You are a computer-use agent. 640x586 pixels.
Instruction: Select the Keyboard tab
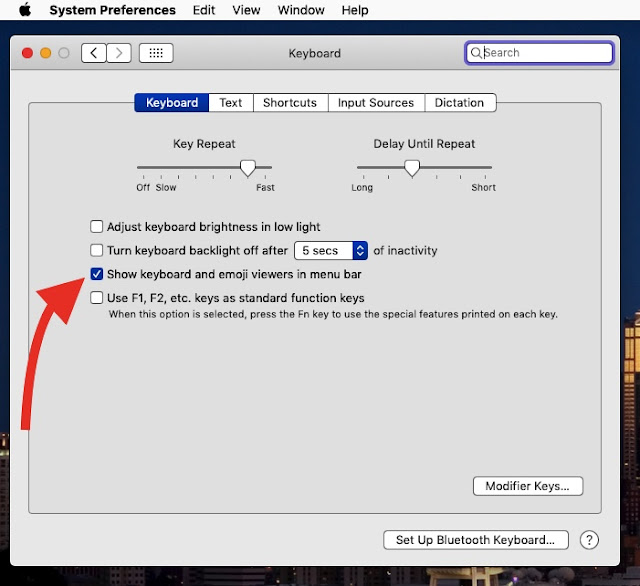point(172,102)
